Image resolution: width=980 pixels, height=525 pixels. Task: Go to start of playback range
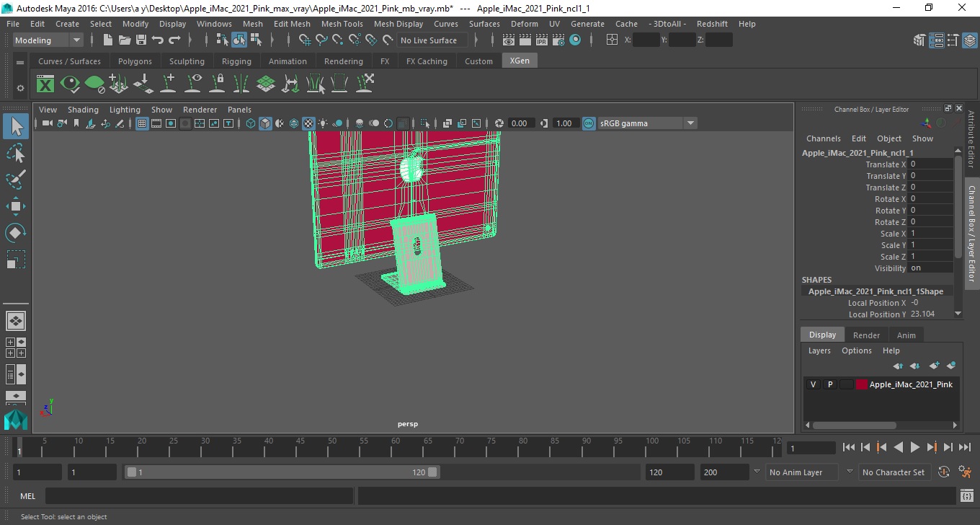[x=848, y=448]
